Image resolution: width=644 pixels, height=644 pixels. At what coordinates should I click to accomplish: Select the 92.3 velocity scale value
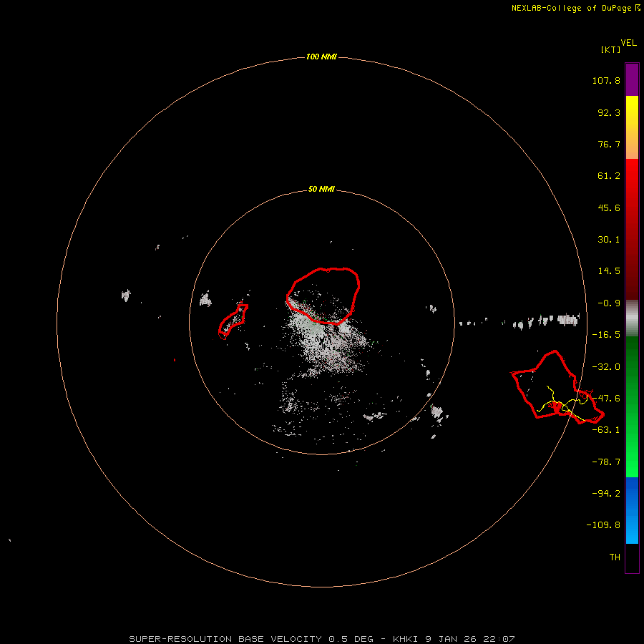[x=609, y=112]
